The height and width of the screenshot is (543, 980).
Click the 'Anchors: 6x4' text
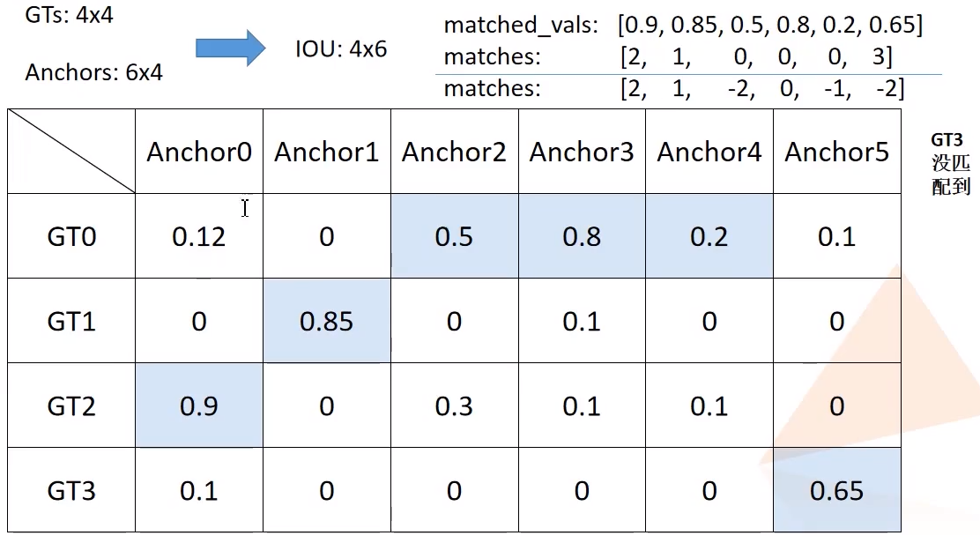coord(94,72)
